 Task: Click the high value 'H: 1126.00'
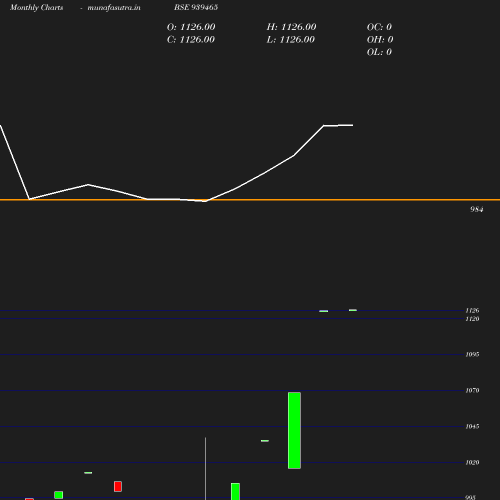pos(291,27)
